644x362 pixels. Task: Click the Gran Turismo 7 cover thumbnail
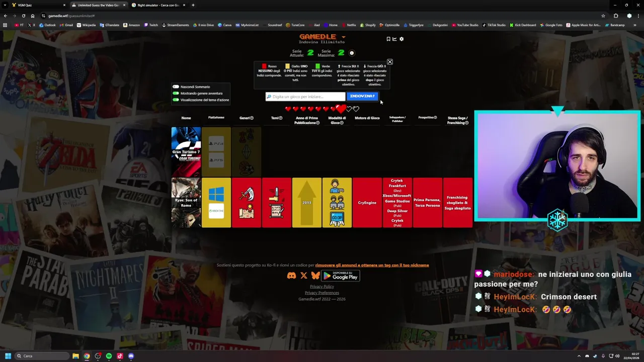click(x=186, y=152)
